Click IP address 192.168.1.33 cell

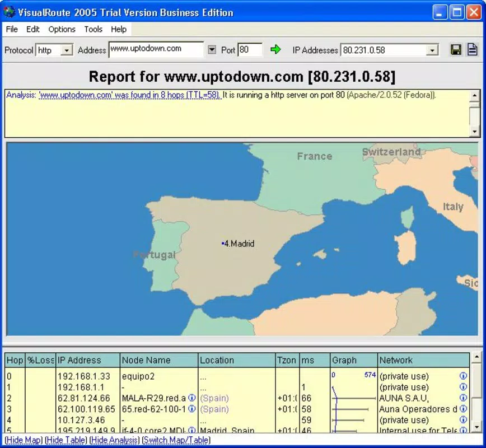click(84, 376)
